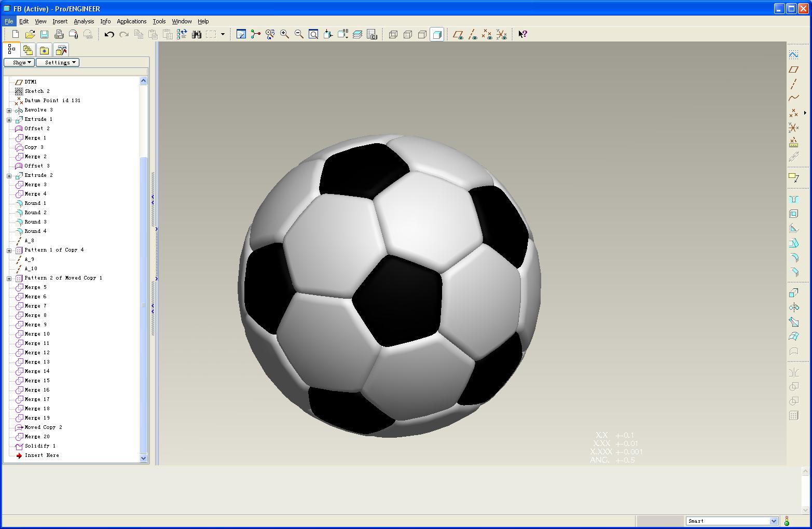The image size is (812, 529).
Task: Select the Draft tool
Action: pos(793,243)
